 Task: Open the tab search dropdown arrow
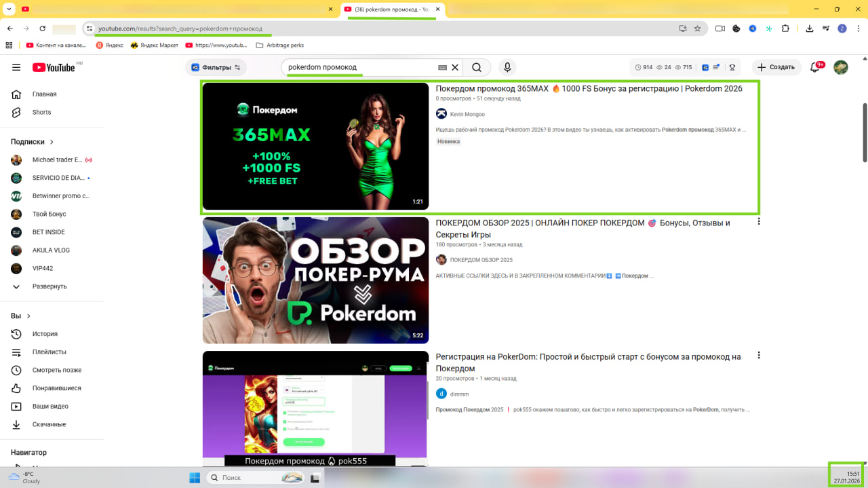[9, 9]
